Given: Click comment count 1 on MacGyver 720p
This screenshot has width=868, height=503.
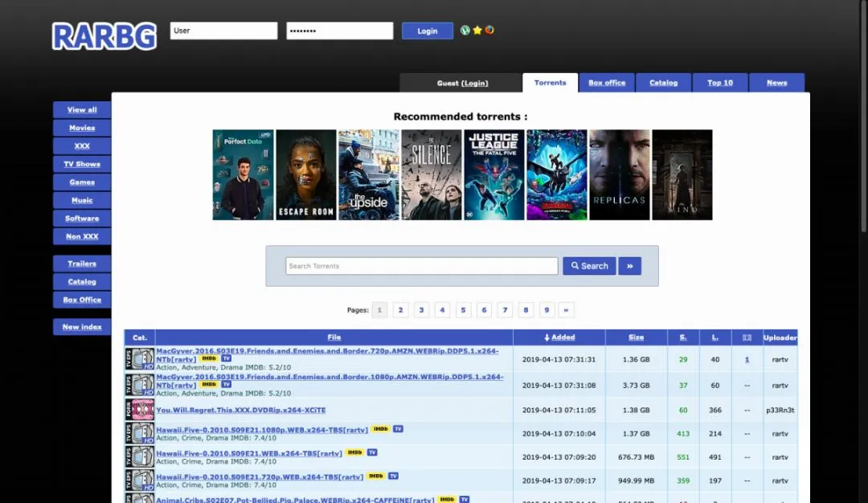Looking at the screenshot, I should pos(747,360).
